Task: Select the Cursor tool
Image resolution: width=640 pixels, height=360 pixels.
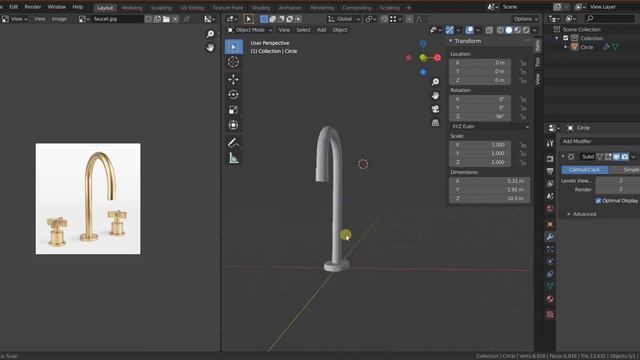Action: pyautogui.click(x=233, y=62)
